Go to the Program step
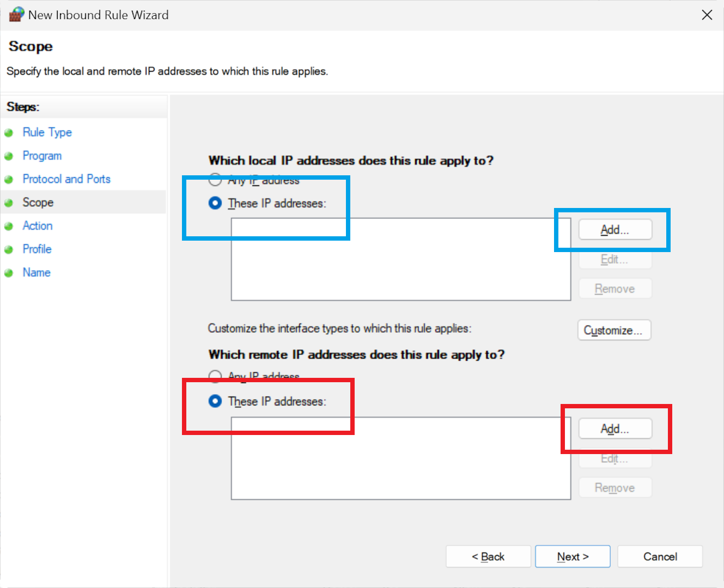The height and width of the screenshot is (588, 724). [x=42, y=156]
